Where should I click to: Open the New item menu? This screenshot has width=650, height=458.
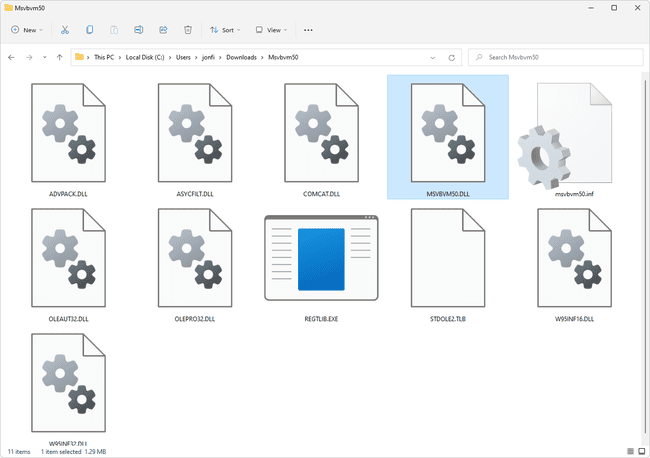point(27,30)
